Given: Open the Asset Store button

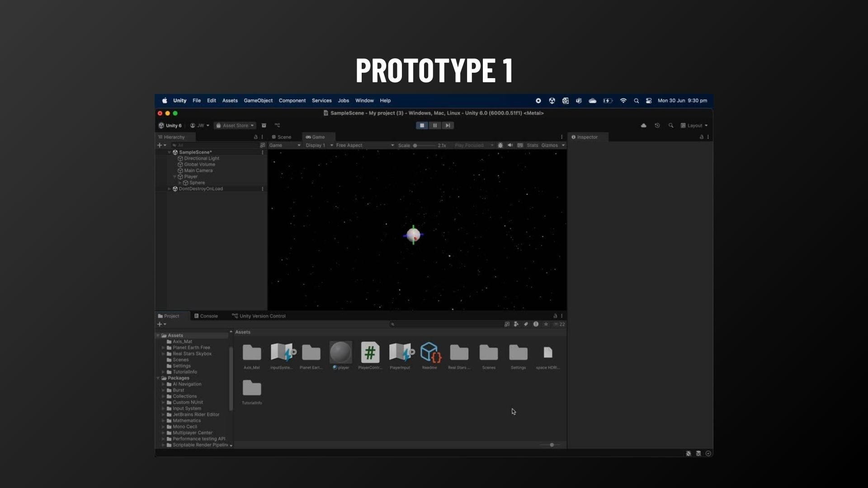Looking at the screenshot, I should (x=235, y=126).
